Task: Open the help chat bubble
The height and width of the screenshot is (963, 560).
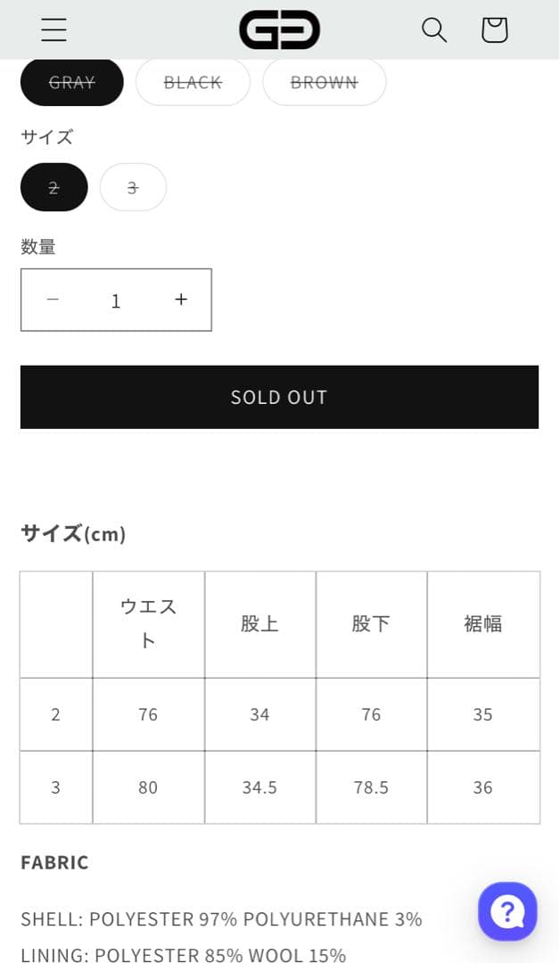Action: click(x=507, y=911)
